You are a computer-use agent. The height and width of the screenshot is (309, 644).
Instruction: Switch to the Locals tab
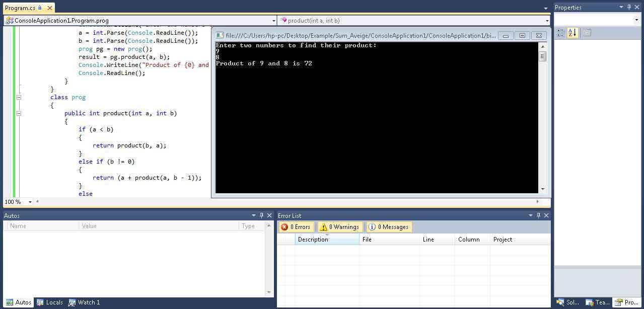(50, 302)
